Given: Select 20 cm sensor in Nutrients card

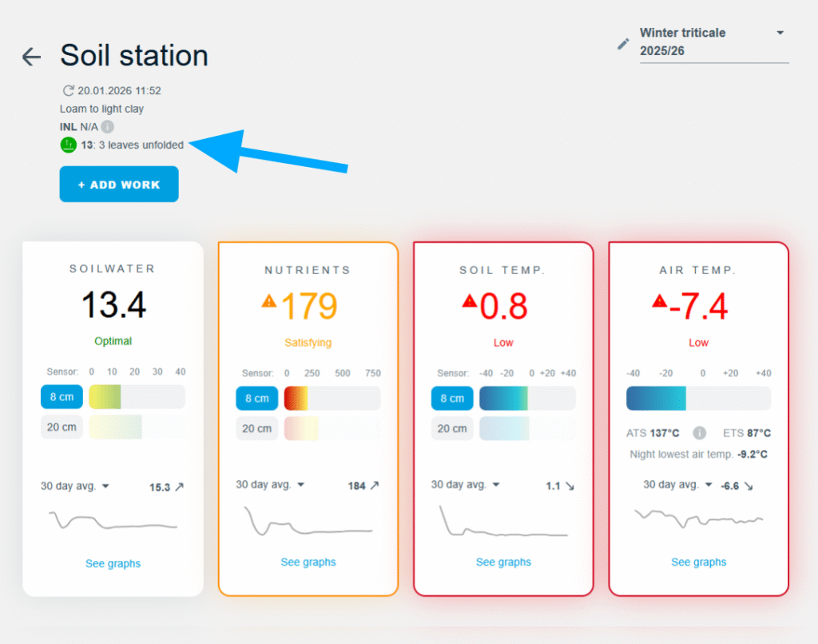Looking at the screenshot, I should 256,428.
